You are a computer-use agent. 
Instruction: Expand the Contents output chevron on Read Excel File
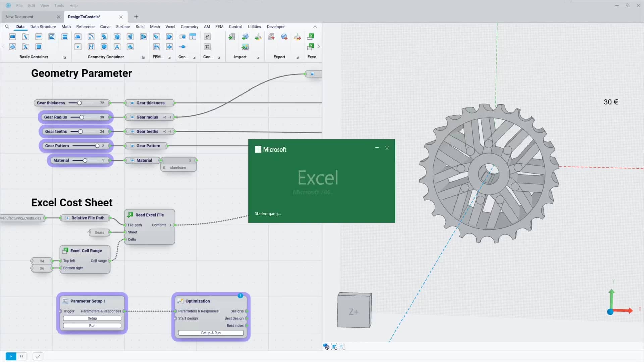tap(170, 225)
